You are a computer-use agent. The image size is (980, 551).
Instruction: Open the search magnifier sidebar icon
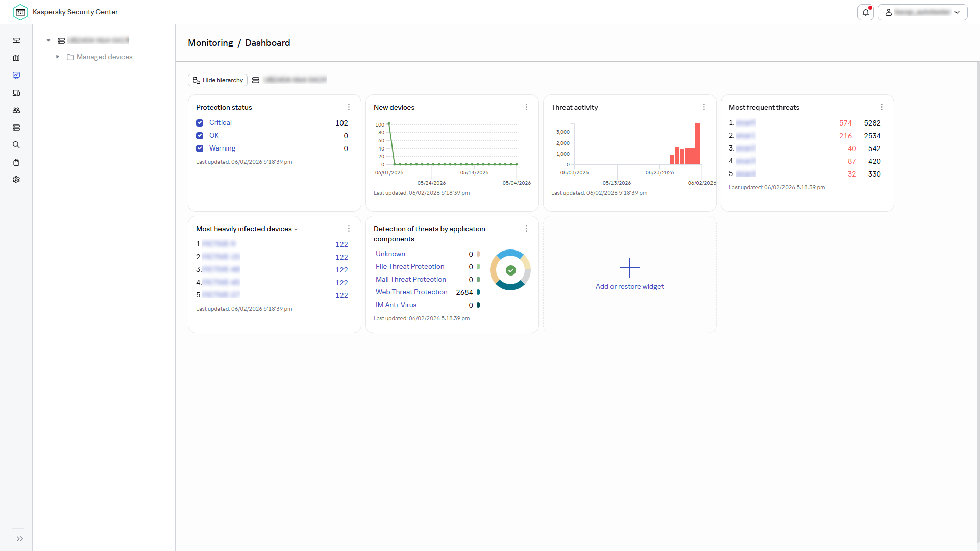[16, 145]
